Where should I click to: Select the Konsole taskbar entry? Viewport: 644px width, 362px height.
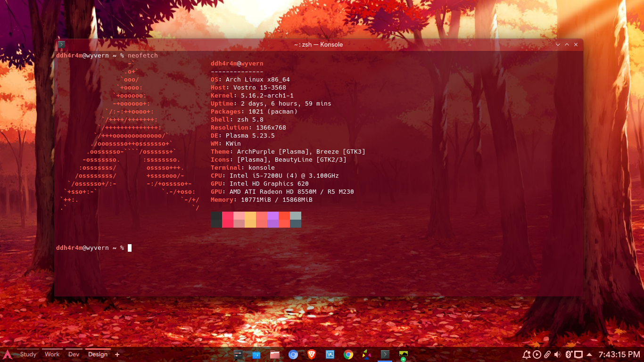pos(385,354)
